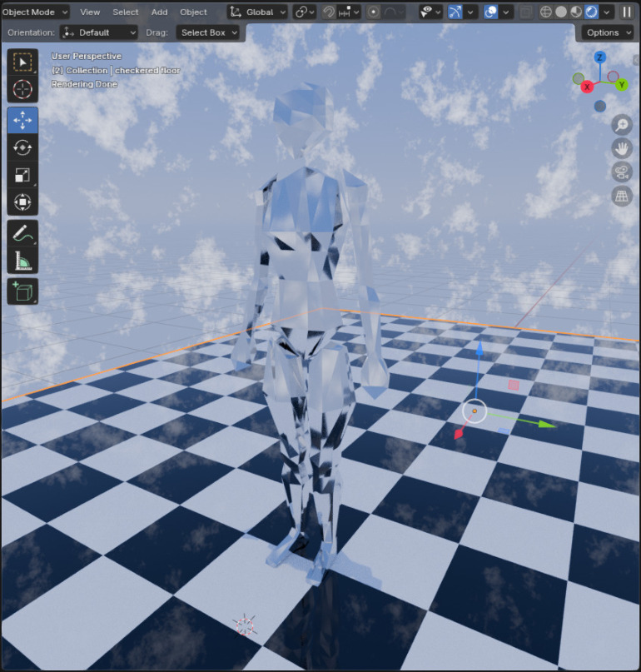
Task: Select the Select Box tool
Action: pos(22,62)
